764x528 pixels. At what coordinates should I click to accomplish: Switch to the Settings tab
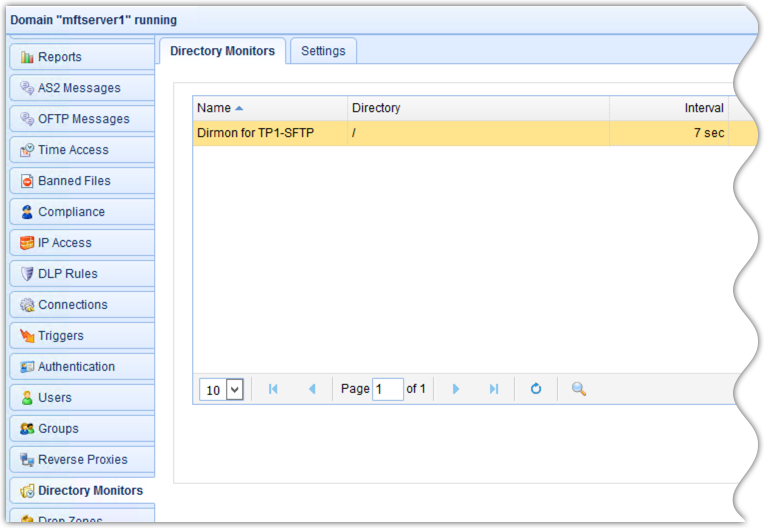[x=323, y=51]
